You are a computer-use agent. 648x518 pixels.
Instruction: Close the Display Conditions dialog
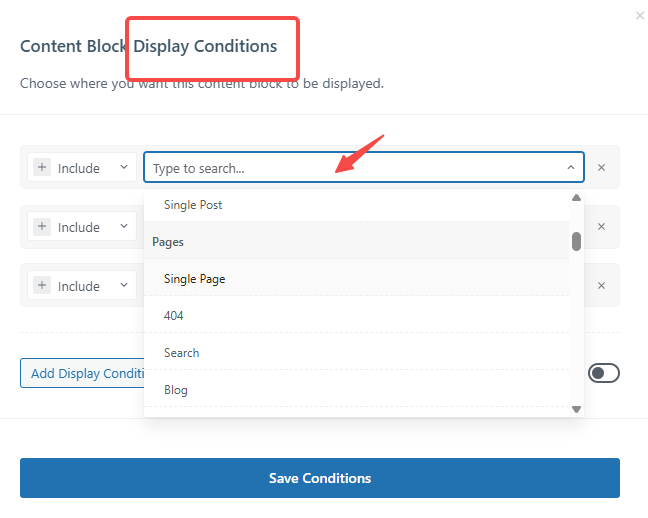pyautogui.click(x=640, y=16)
